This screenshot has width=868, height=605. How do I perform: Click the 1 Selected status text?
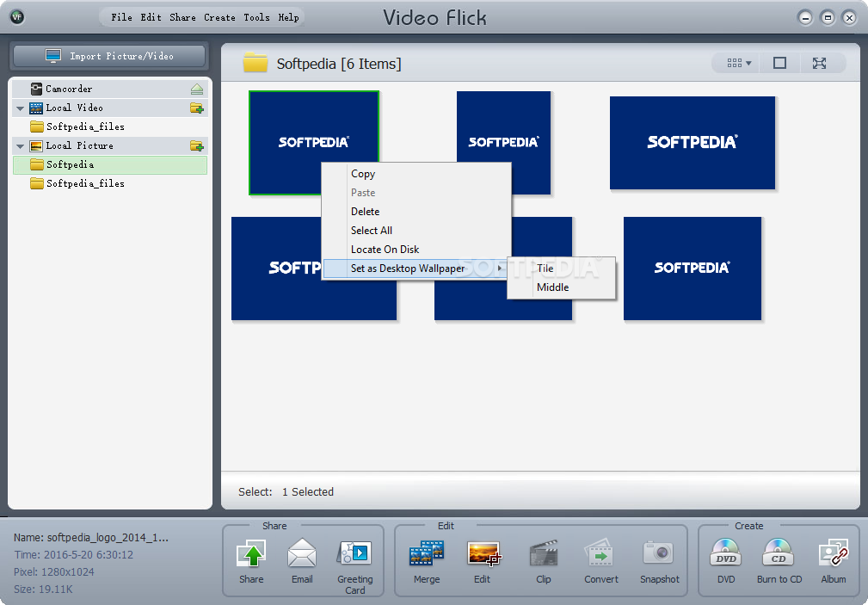308,492
